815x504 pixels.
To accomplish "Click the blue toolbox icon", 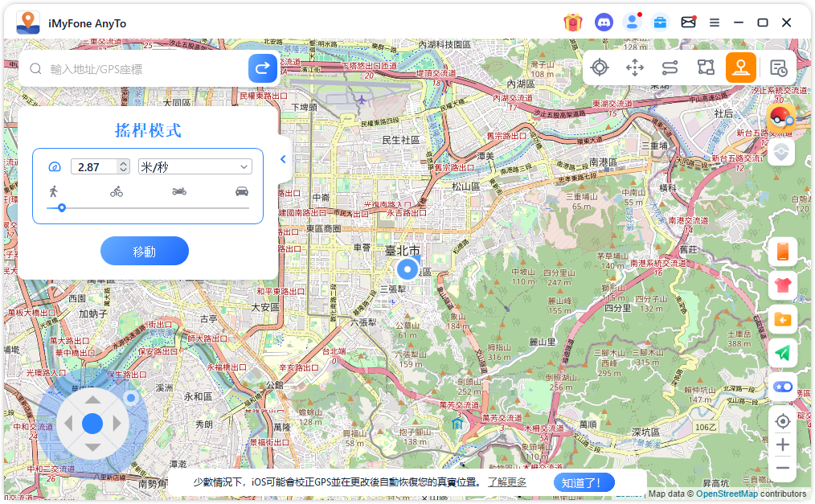I will [660, 23].
